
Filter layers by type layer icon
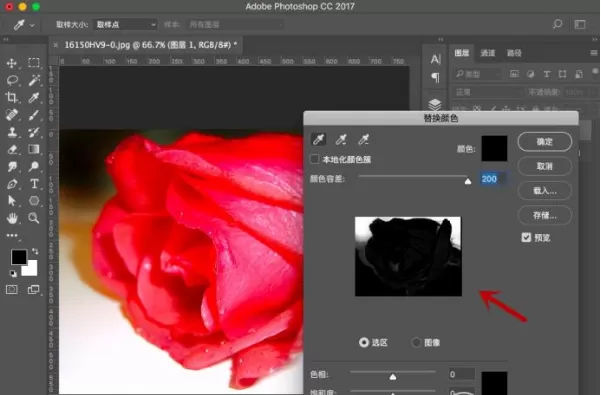547,74
